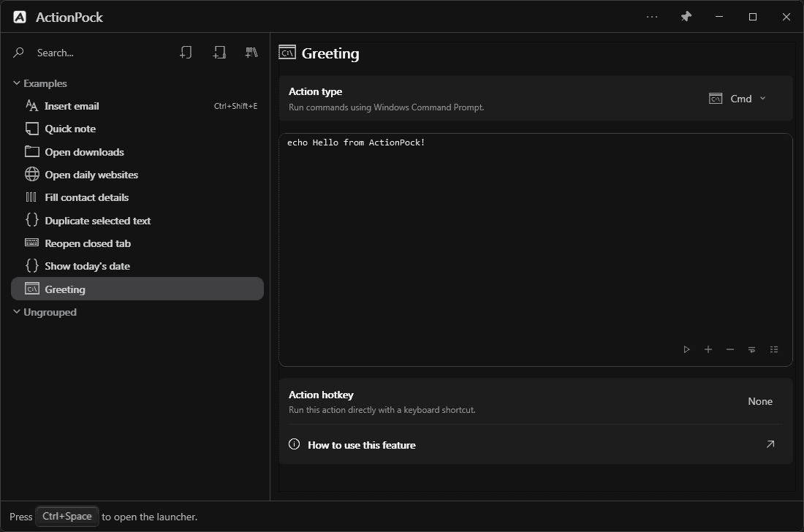The image size is (804, 532).
Task: Click the Action hotkey heading
Action: coord(321,395)
